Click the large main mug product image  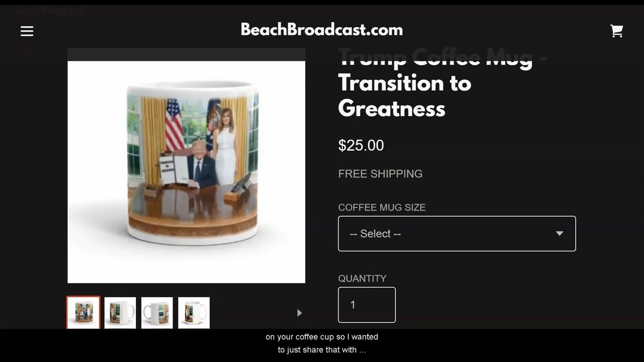coord(186,172)
